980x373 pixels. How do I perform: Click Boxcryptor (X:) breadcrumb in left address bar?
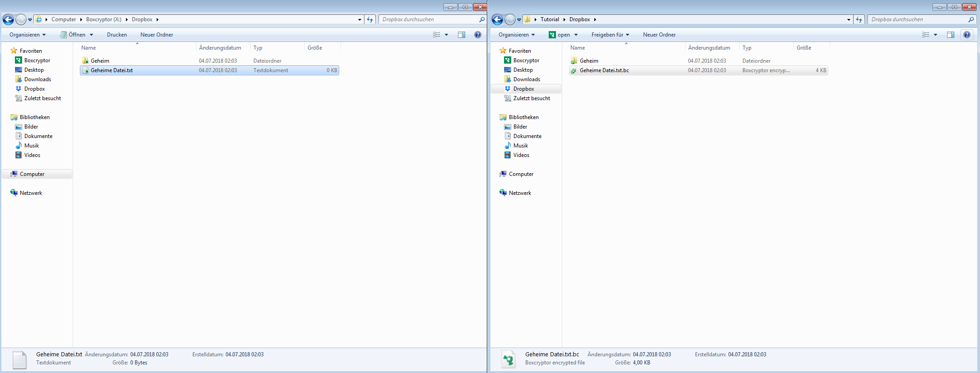pyautogui.click(x=104, y=19)
